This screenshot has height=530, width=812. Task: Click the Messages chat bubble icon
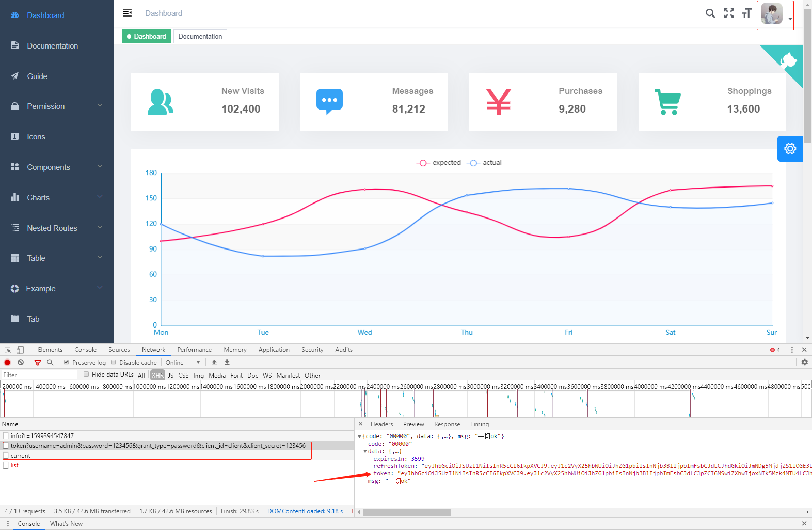point(329,102)
